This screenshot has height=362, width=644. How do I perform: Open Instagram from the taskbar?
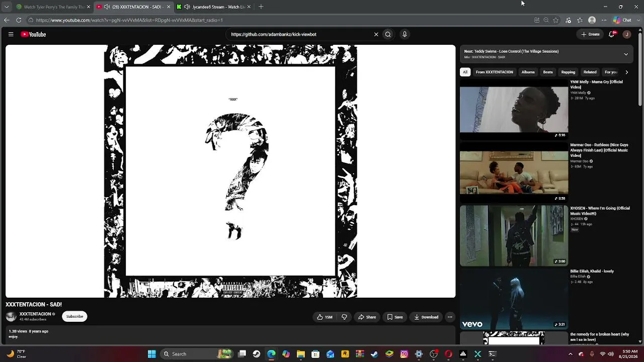[x=404, y=354]
